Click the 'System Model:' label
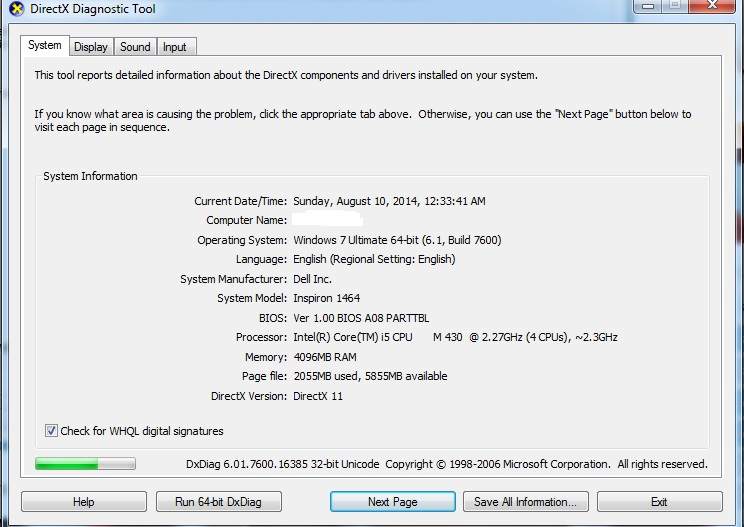The width and height of the screenshot is (744, 527). click(252, 298)
